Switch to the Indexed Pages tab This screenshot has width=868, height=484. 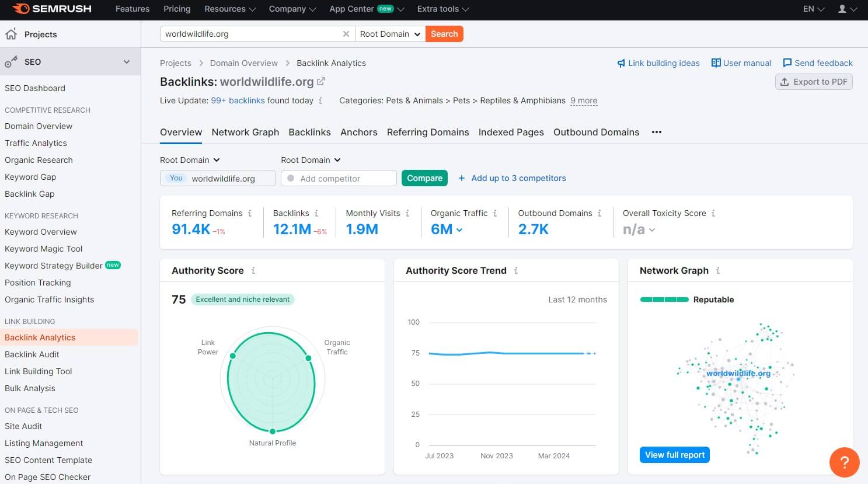coord(511,132)
